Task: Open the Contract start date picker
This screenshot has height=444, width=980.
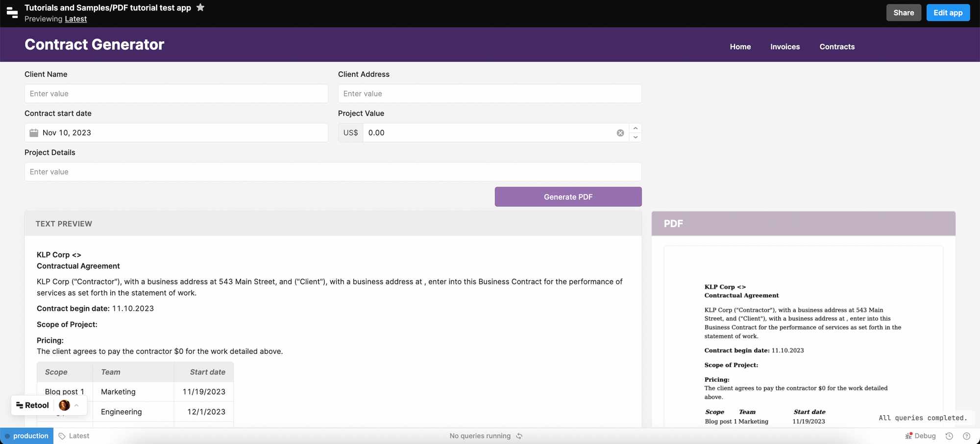Action: pos(176,133)
